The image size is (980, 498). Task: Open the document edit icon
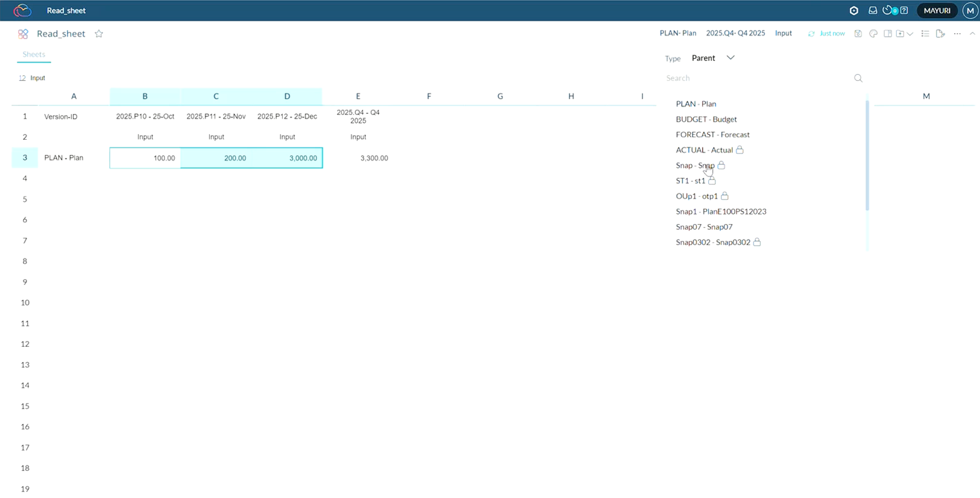click(x=940, y=34)
